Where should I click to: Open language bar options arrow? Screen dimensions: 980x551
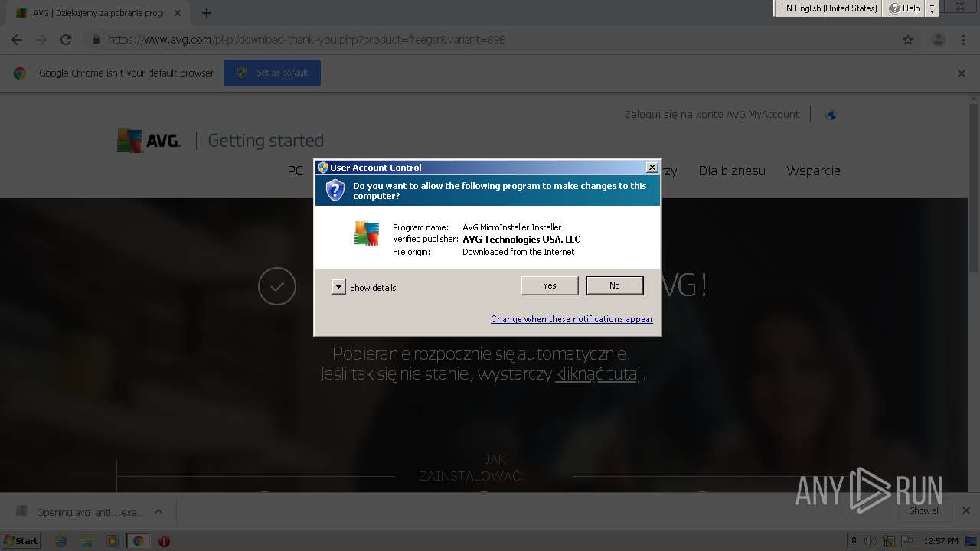pyautogui.click(x=932, y=11)
